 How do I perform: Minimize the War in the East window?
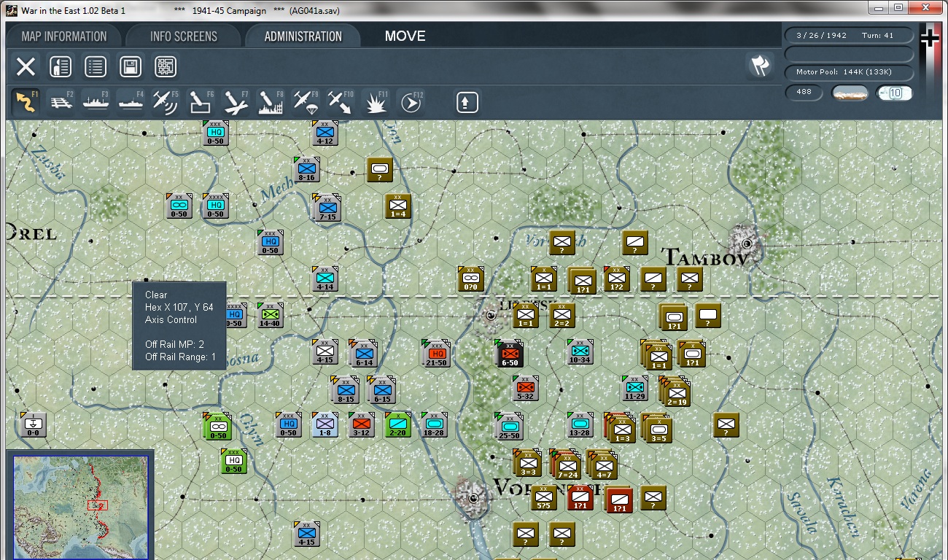879,8
